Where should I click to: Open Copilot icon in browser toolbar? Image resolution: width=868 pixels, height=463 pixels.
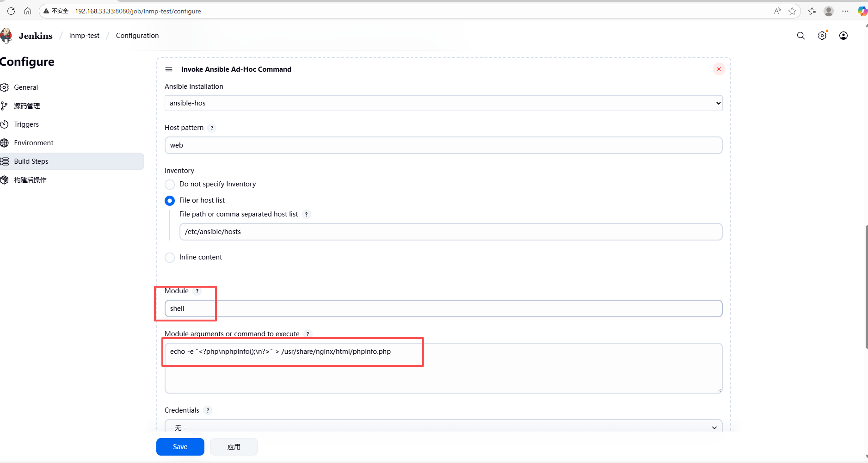(862, 11)
